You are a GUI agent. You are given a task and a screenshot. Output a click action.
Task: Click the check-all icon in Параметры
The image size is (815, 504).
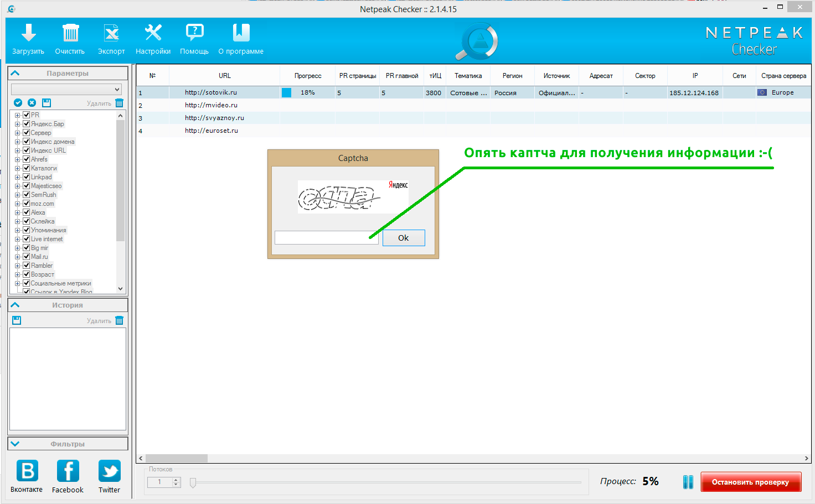[18, 102]
